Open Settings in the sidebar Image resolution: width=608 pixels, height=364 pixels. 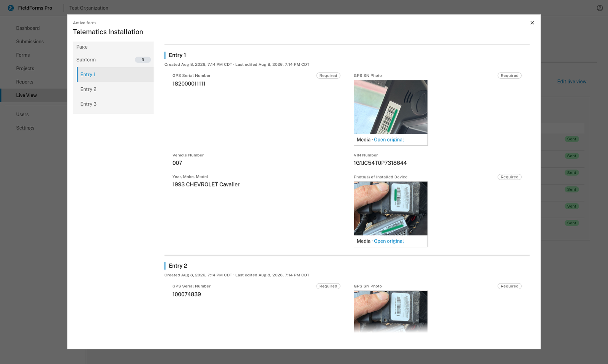point(25,128)
